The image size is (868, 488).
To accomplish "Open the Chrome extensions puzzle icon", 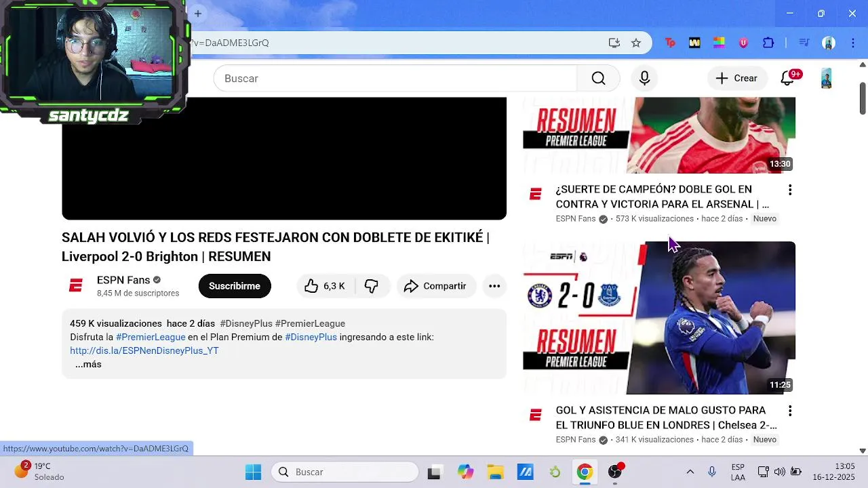I will (x=768, y=43).
